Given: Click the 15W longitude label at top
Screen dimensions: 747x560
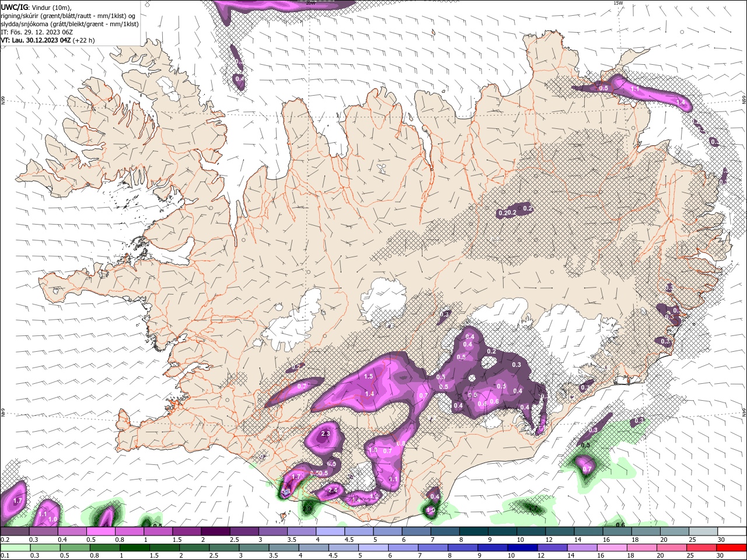Looking at the screenshot, I should (x=618, y=3).
